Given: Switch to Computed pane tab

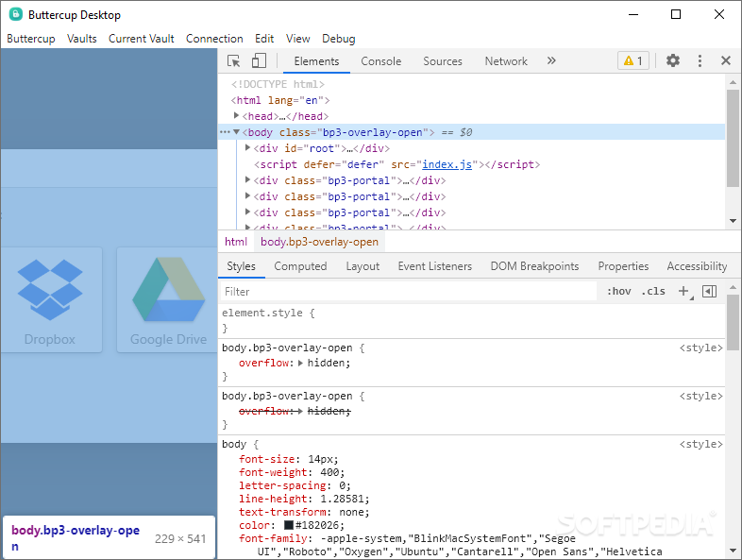Looking at the screenshot, I should point(300,266).
